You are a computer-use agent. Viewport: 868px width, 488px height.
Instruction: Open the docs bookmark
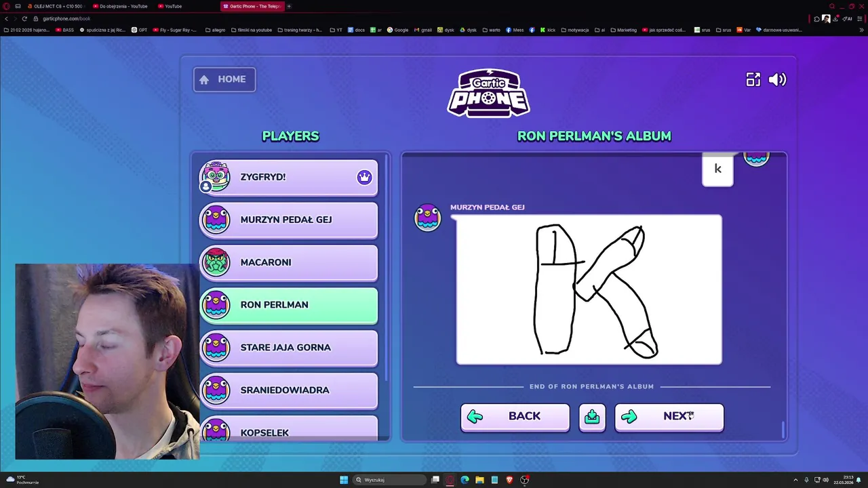click(356, 30)
